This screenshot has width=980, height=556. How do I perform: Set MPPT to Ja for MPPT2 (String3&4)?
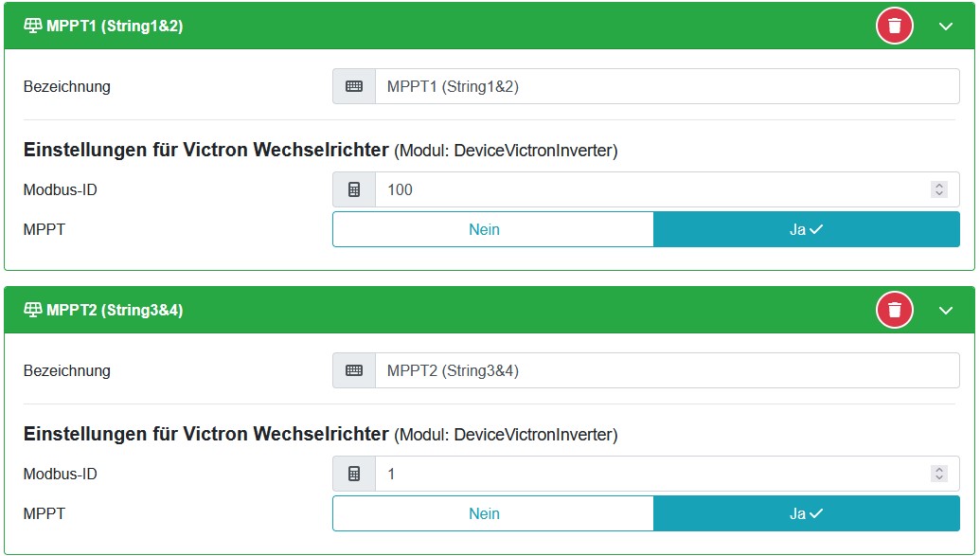pyautogui.click(x=806, y=513)
